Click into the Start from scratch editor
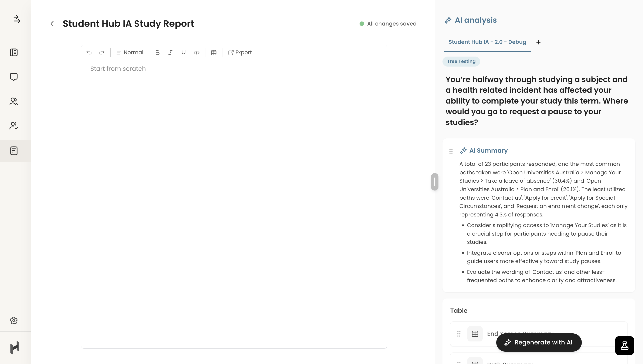This screenshot has height=364, width=643. 234,204
